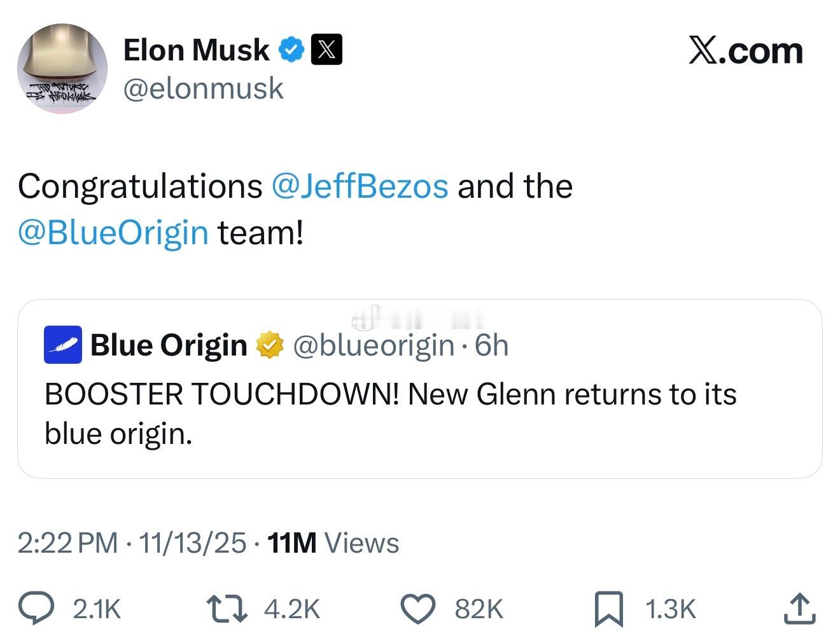Open Elon Musk's profile picture
The height and width of the screenshot is (636, 840).
coord(62,69)
